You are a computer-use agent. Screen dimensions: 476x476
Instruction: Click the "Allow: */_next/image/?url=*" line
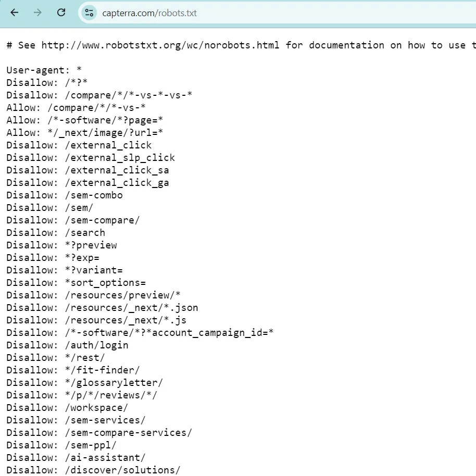(85, 132)
